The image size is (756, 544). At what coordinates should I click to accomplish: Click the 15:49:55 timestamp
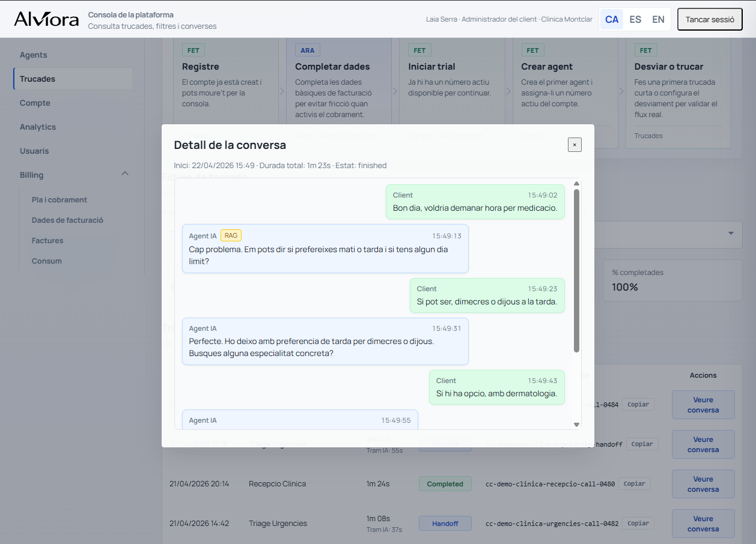coord(396,420)
